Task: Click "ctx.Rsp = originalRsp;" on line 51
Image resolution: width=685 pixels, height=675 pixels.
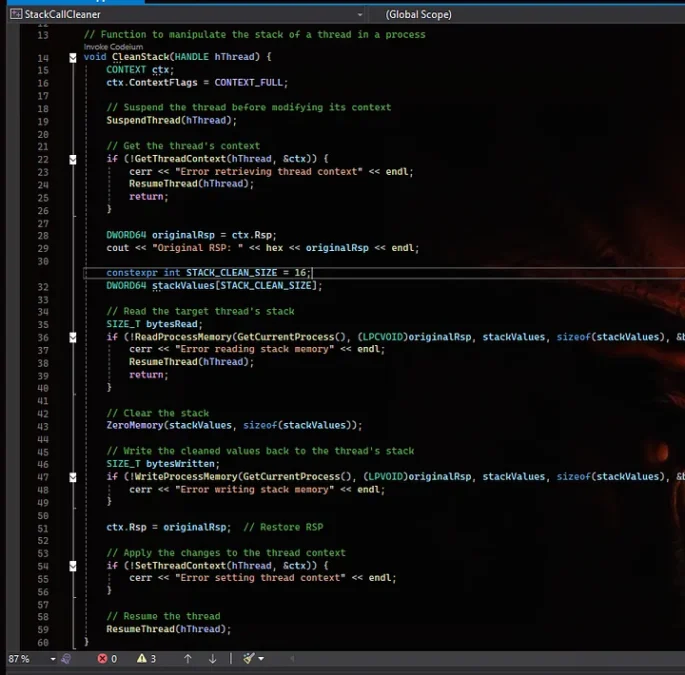Action: tap(168, 527)
